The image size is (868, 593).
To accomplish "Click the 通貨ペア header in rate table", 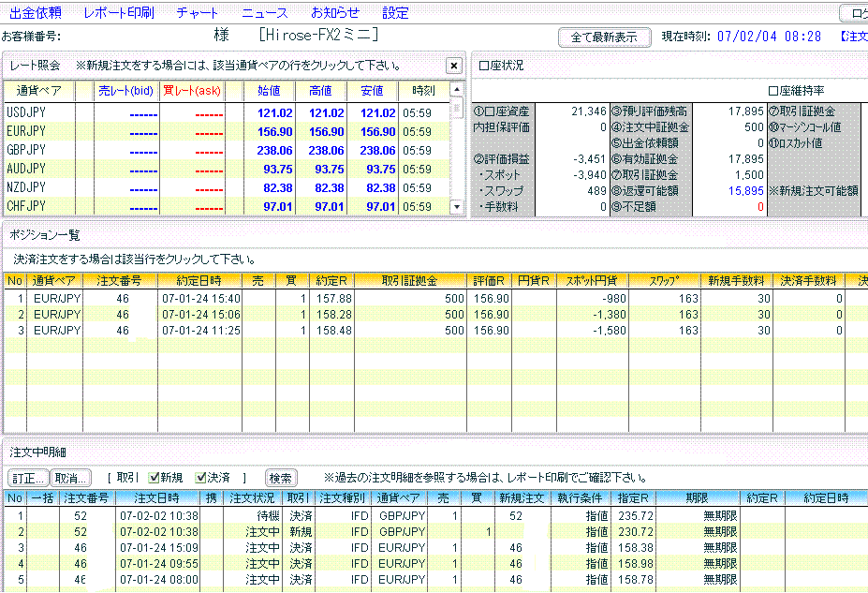I will tap(39, 91).
